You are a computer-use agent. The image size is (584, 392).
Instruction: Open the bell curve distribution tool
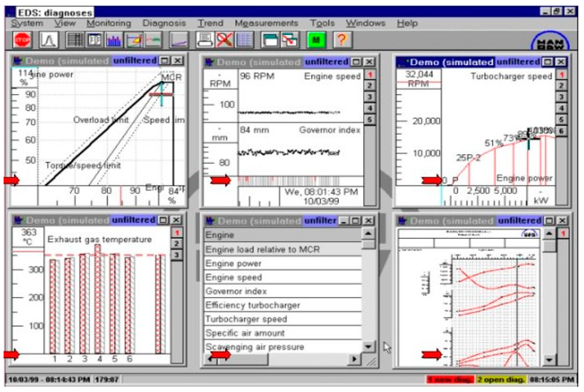[49, 40]
